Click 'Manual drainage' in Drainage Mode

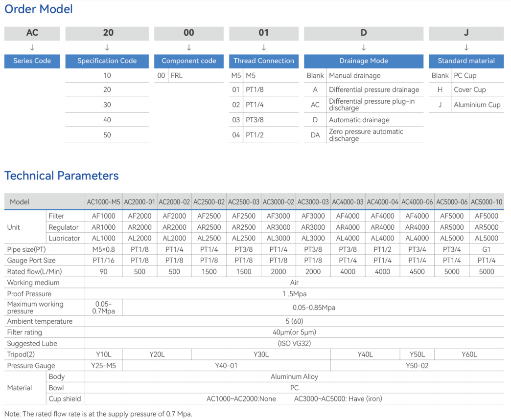(x=354, y=75)
